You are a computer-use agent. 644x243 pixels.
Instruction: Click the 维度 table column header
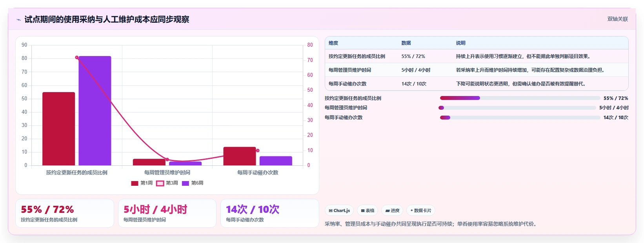tap(333, 43)
